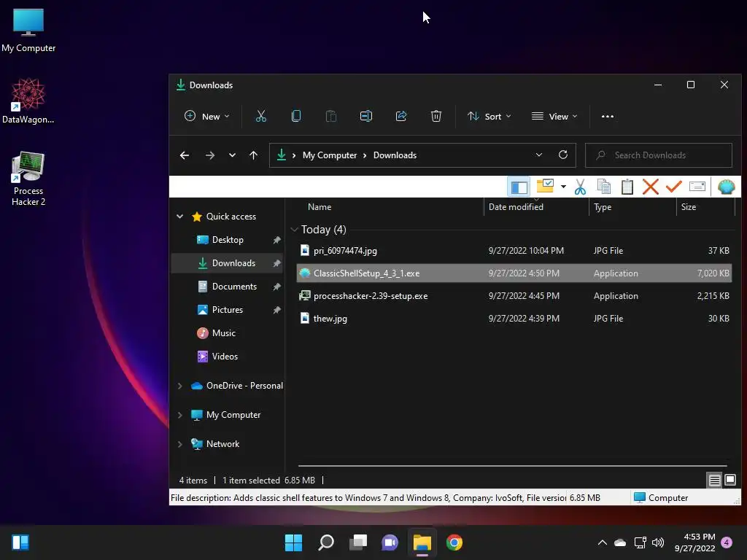The height and width of the screenshot is (560, 747).
Task: Click the red X Delete icon in Classic toolbar
Action: (x=650, y=187)
